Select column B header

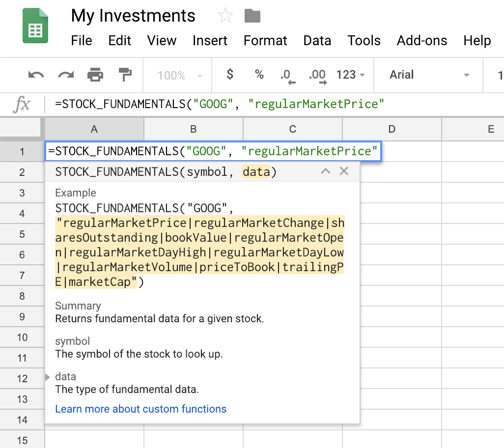click(194, 129)
